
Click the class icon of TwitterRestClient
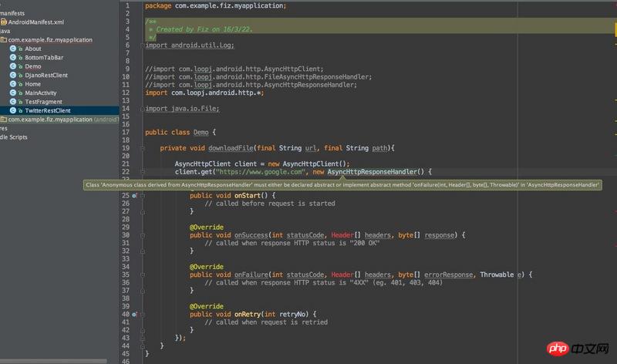point(13,110)
